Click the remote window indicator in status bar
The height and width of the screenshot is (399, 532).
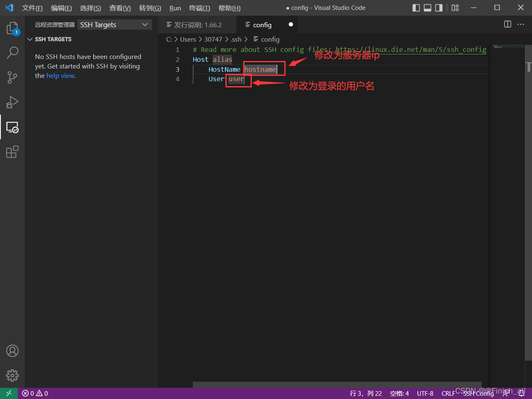tap(9, 393)
